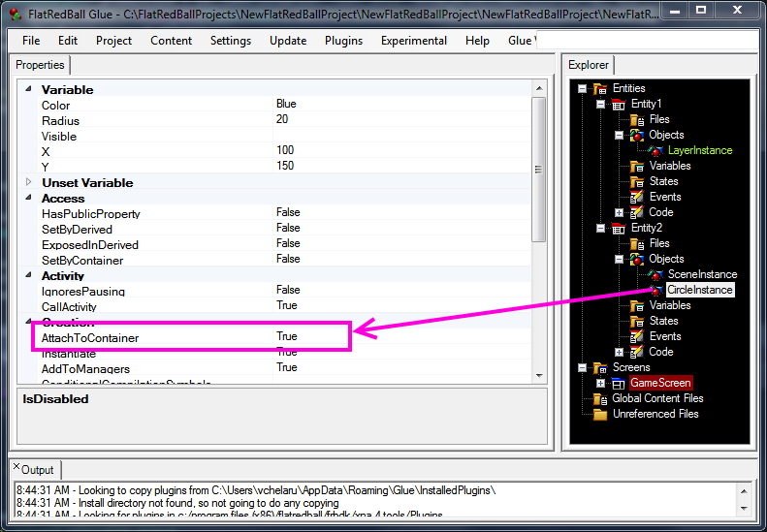Click the AttachToContainer value True
The width and height of the screenshot is (767, 532).
(287, 336)
